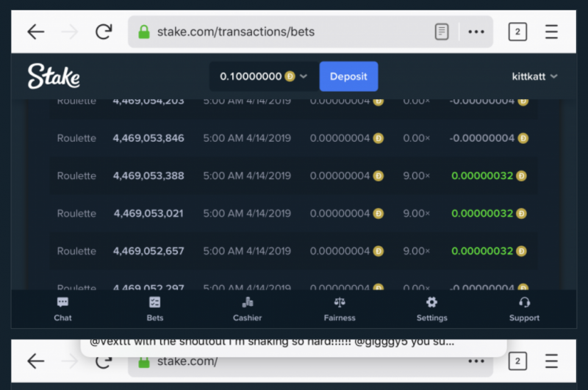The height and width of the screenshot is (390, 588).
Task: Open hamburger menu in lower browser
Action: 551,361
